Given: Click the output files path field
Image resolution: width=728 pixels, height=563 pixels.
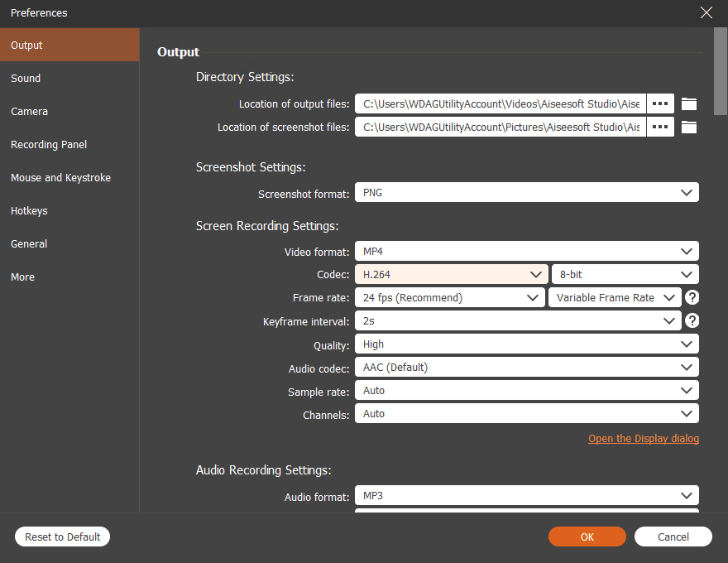Looking at the screenshot, I should pos(500,103).
